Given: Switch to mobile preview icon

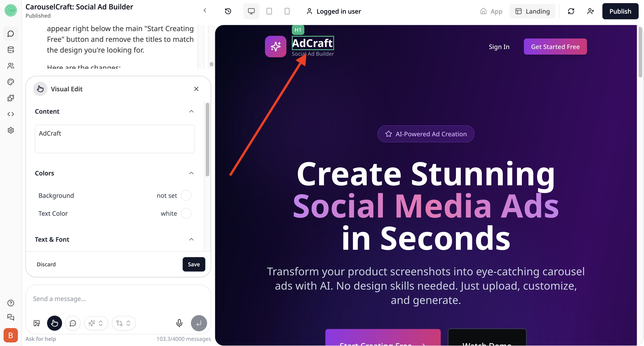Looking at the screenshot, I should [x=287, y=11].
